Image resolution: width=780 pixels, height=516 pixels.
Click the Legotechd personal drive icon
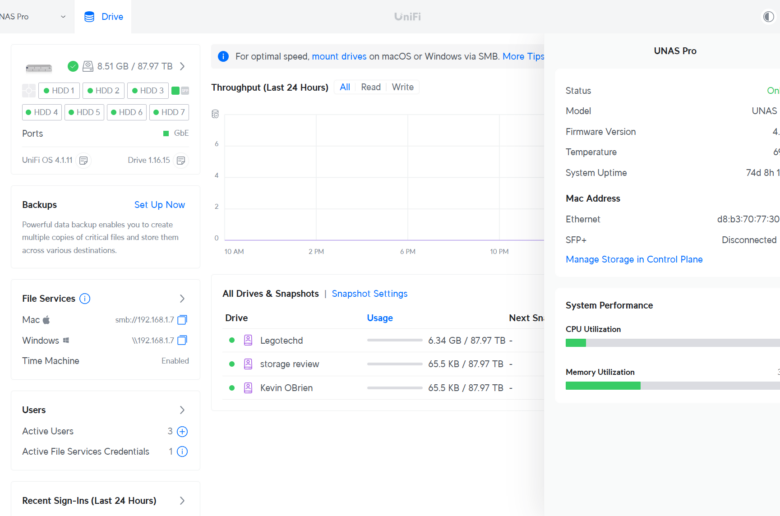click(x=248, y=340)
